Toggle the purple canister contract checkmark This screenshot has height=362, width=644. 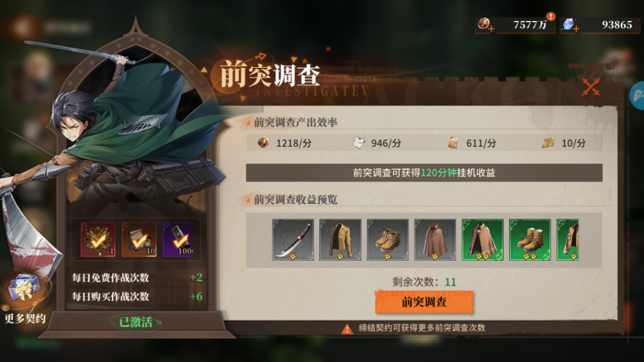point(178,239)
